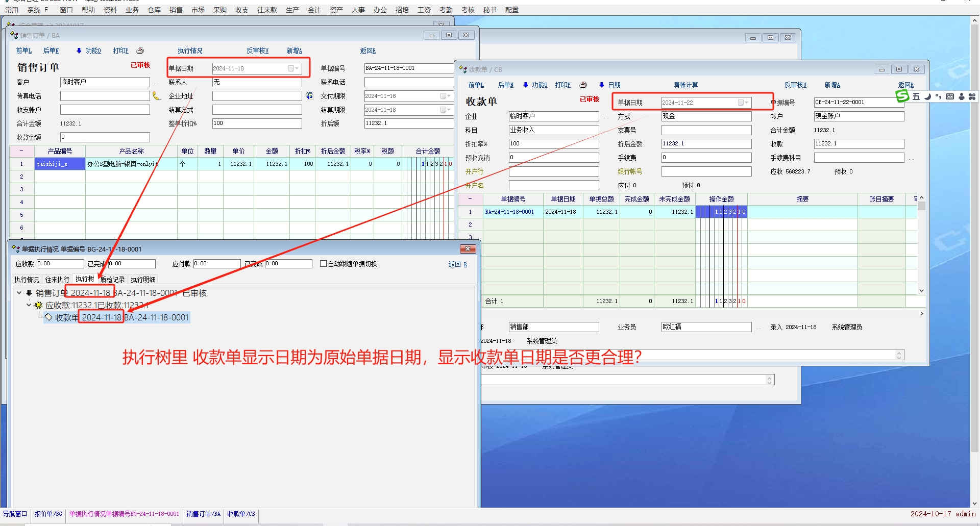Screen dimensions: 980x526
Task: Click the phone icon beside 传真电话 field
Action: pos(157,96)
